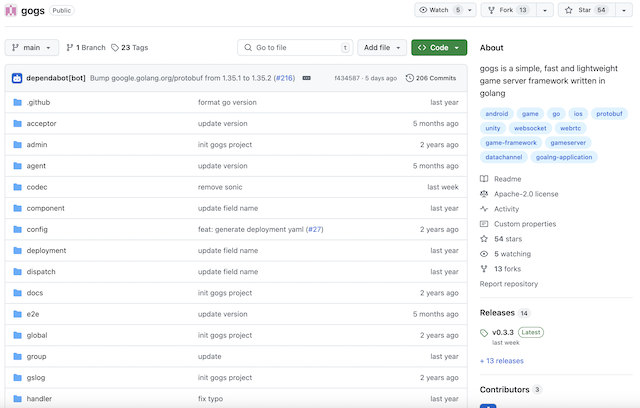Screen dimensions: 640x408
Task: Click the 'remove sonic' commit message
Action: [220, 187]
